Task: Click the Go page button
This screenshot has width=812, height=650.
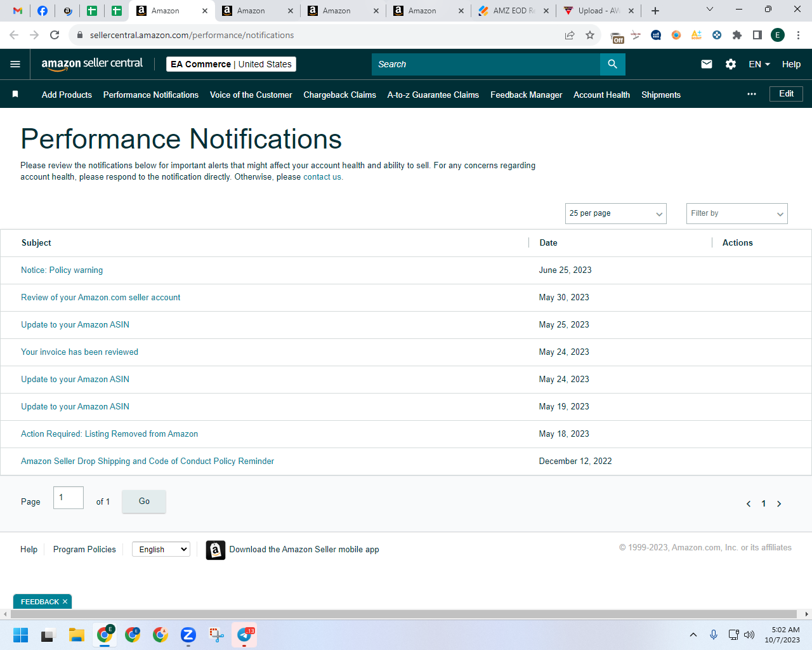Action: [x=144, y=501]
